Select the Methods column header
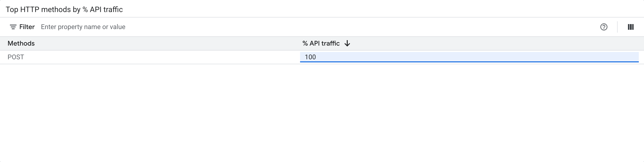The width and height of the screenshot is (644, 162). 21,43
